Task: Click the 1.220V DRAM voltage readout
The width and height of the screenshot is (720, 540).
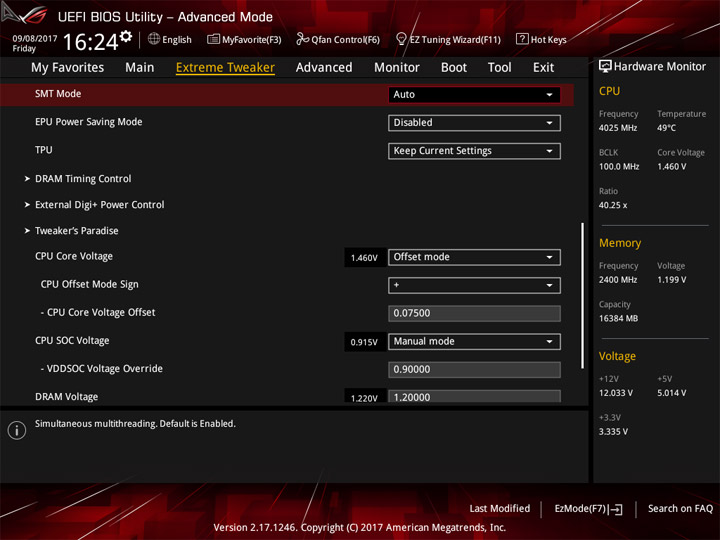Action: 364,397
